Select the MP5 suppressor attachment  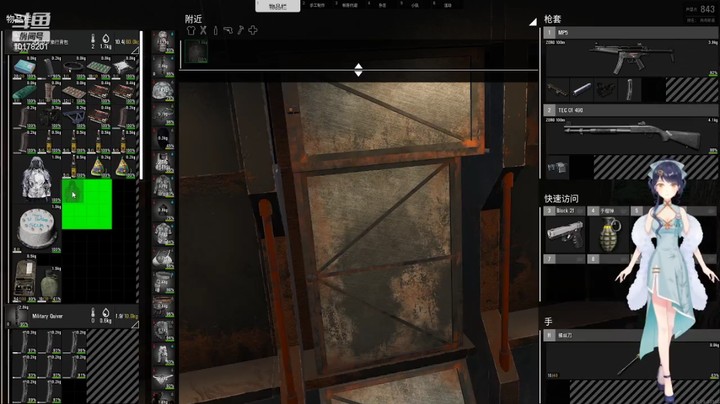point(581,90)
